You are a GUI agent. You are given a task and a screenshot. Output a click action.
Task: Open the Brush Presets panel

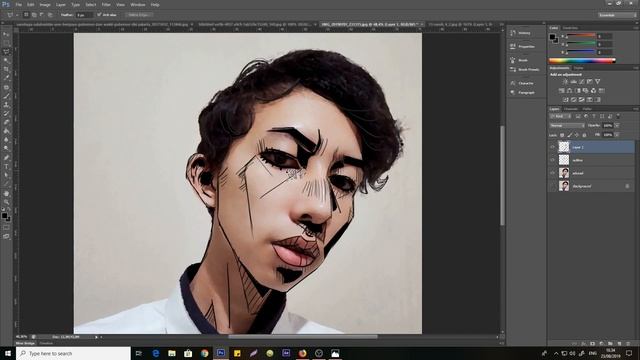click(524, 69)
